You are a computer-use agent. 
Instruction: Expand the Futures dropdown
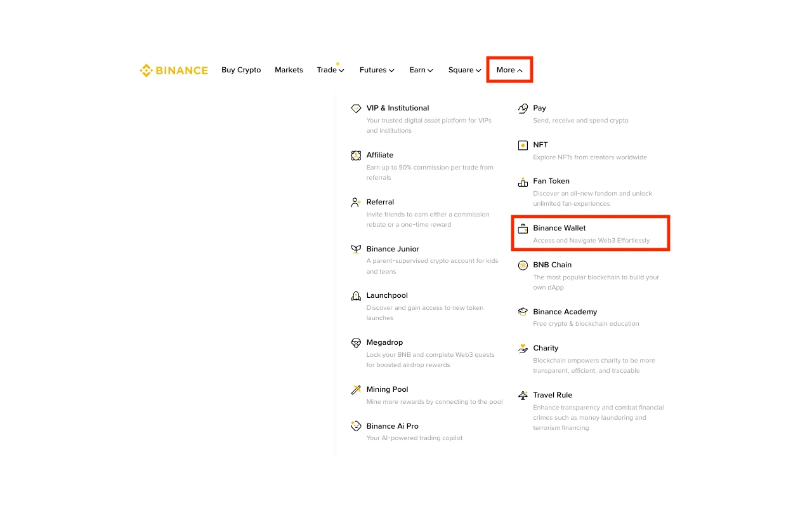coord(377,70)
